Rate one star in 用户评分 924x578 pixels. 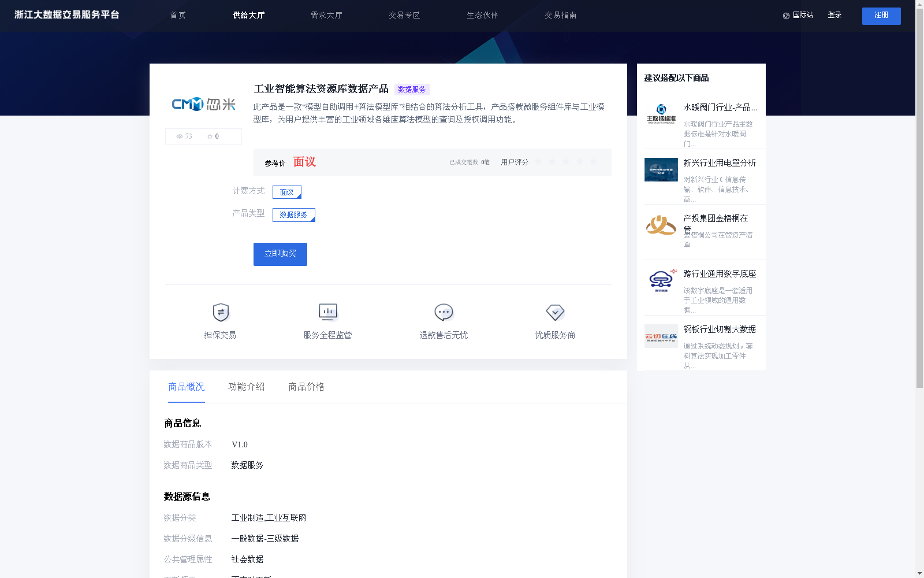click(x=538, y=162)
